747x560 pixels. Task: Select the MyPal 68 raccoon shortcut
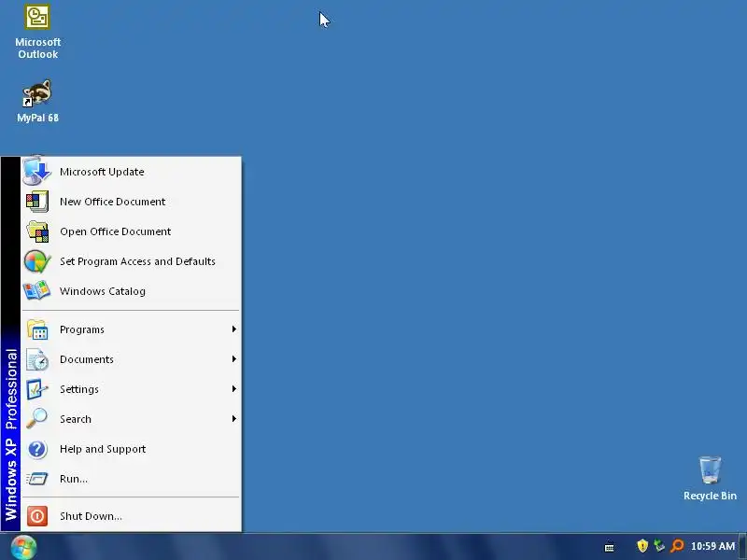(37, 101)
